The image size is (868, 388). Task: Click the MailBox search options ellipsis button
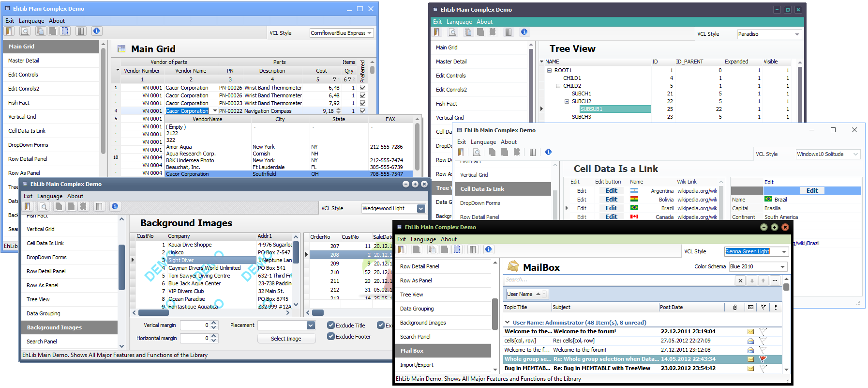pos(775,280)
